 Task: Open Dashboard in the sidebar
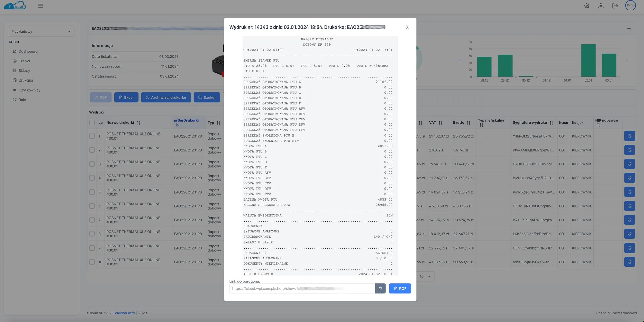(x=28, y=51)
